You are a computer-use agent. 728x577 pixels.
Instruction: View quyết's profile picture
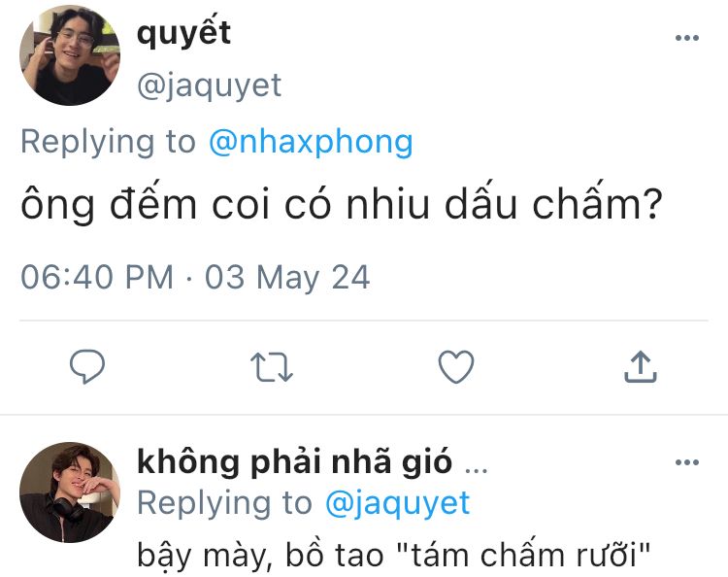(x=70, y=55)
